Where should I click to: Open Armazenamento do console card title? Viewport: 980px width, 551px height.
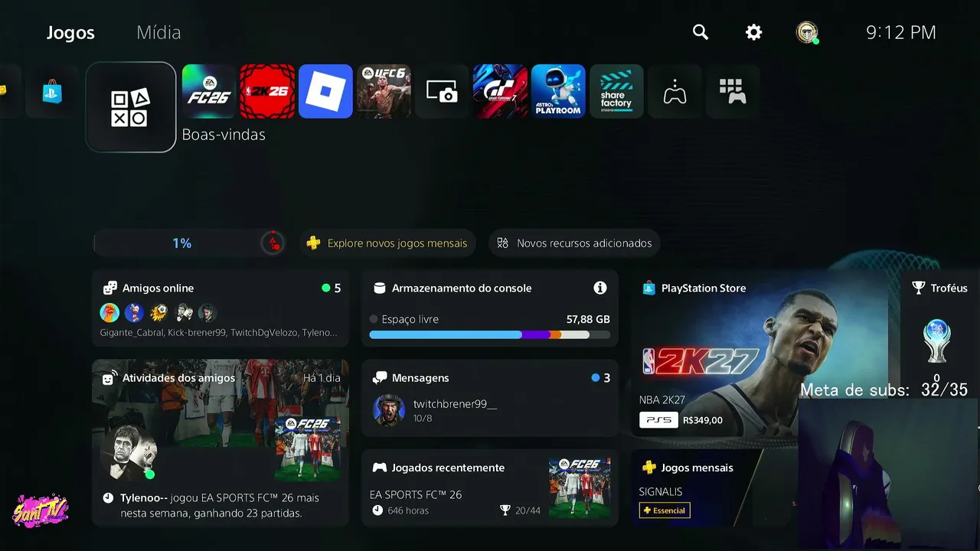462,289
